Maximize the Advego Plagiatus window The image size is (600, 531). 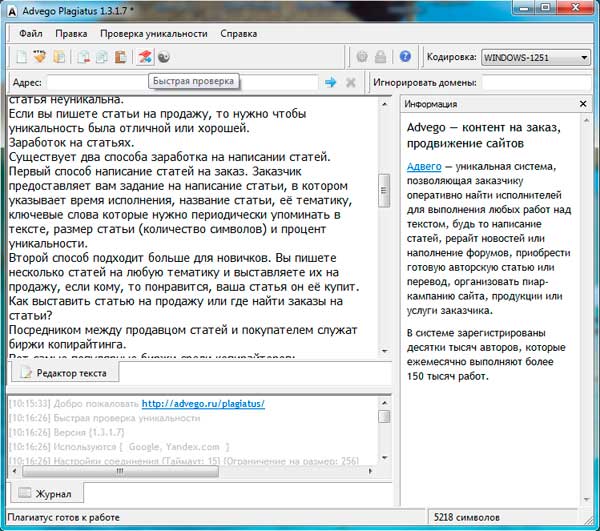click(x=545, y=8)
